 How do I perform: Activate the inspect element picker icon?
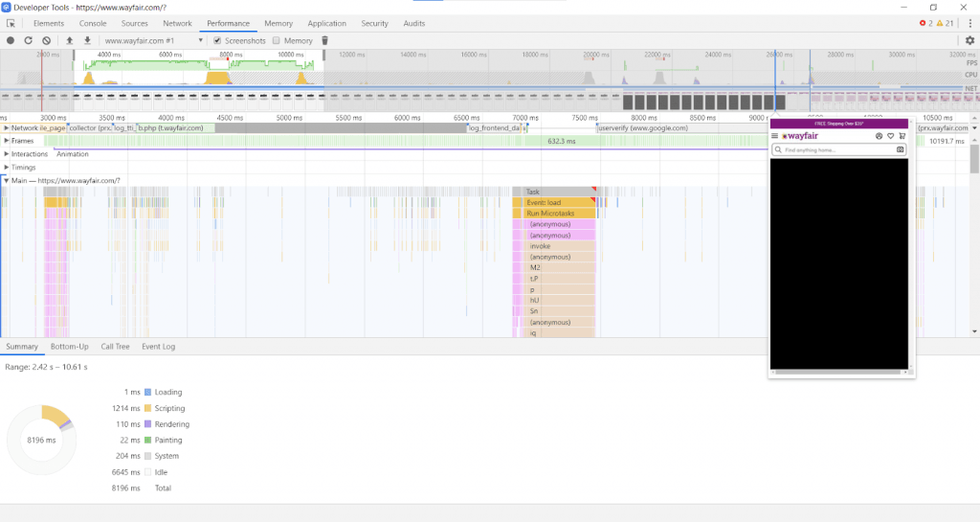11,23
